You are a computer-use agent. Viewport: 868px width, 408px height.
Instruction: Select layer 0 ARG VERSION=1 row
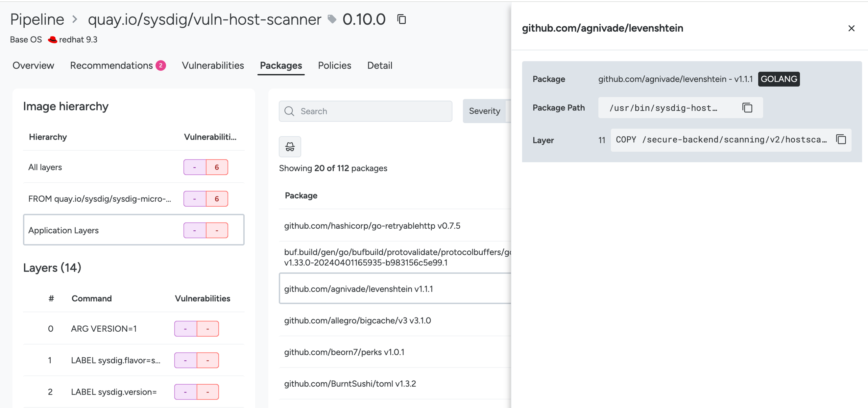pyautogui.click(x=104, y=328)
